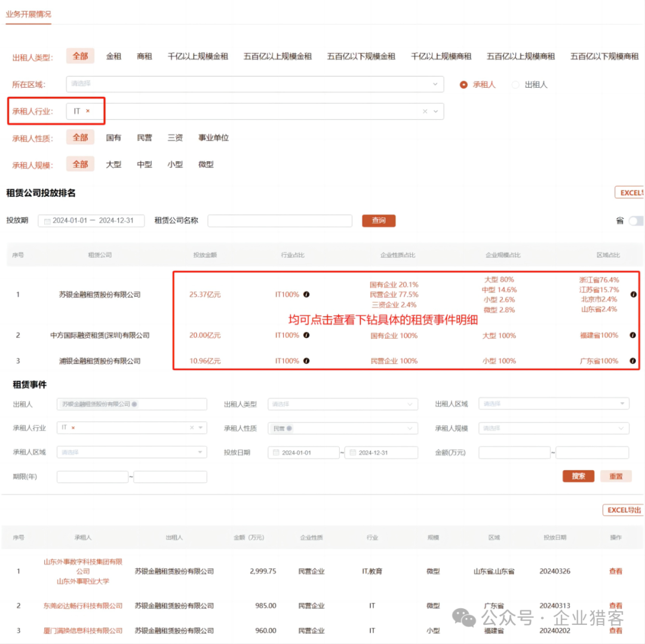This screenshot has height=644, width=645.
Task: Click EXCEL导出 button above 租赁事件 table
Action: pos(623,510)
